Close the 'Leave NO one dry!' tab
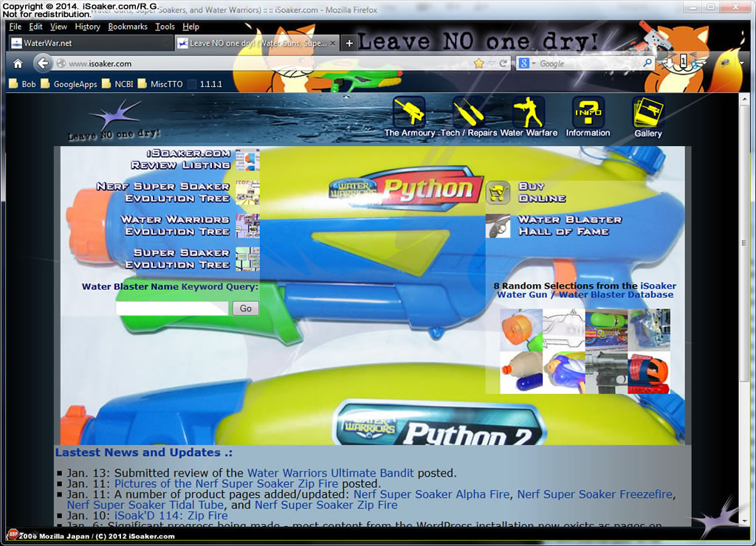The image size is (756, 546). click(x=333, y=43)
